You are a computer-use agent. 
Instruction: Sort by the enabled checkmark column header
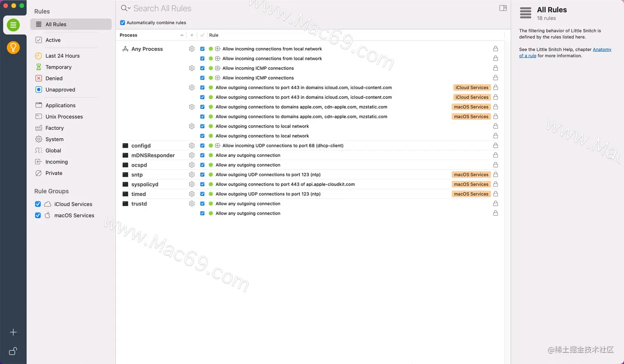(x=202, y=35)
